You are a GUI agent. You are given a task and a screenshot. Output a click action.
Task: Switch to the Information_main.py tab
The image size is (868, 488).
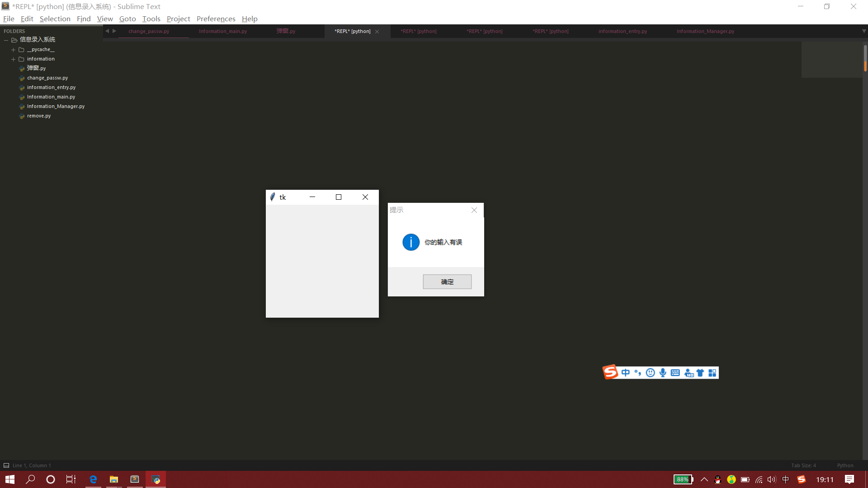223,31
